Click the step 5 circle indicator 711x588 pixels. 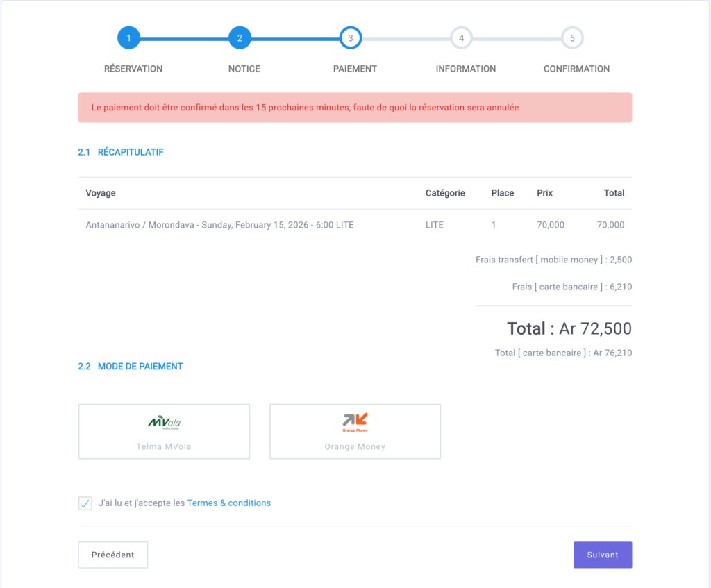(x=572, y=38)
